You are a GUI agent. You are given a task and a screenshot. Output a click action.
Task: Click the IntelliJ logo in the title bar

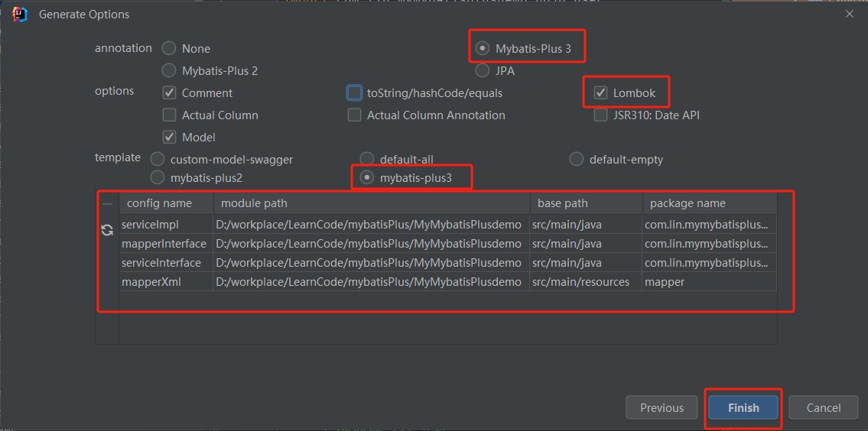(20, 15)
